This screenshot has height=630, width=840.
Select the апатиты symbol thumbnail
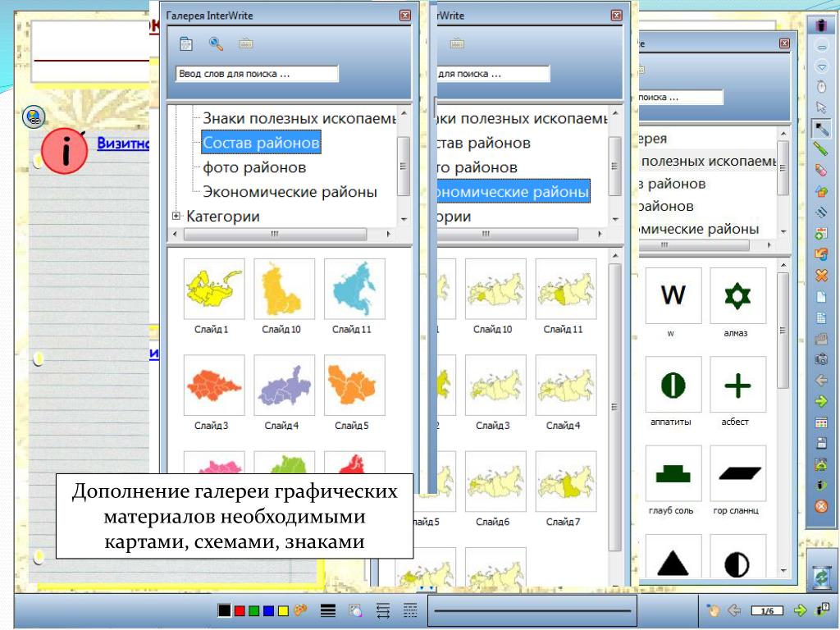point(673,385)
